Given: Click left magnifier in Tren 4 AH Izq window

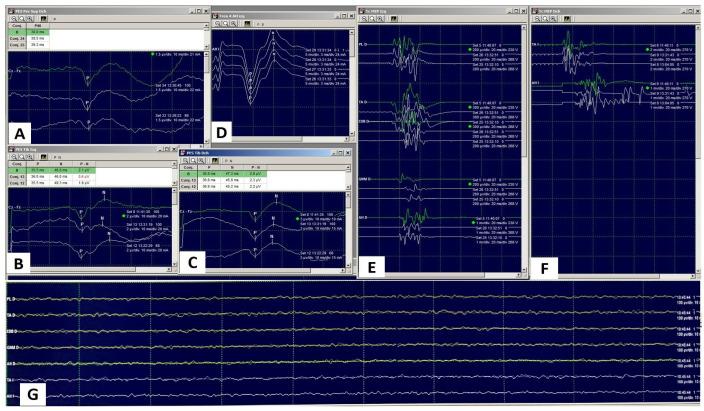Looking at the screenshot, I should coord(217,23).
